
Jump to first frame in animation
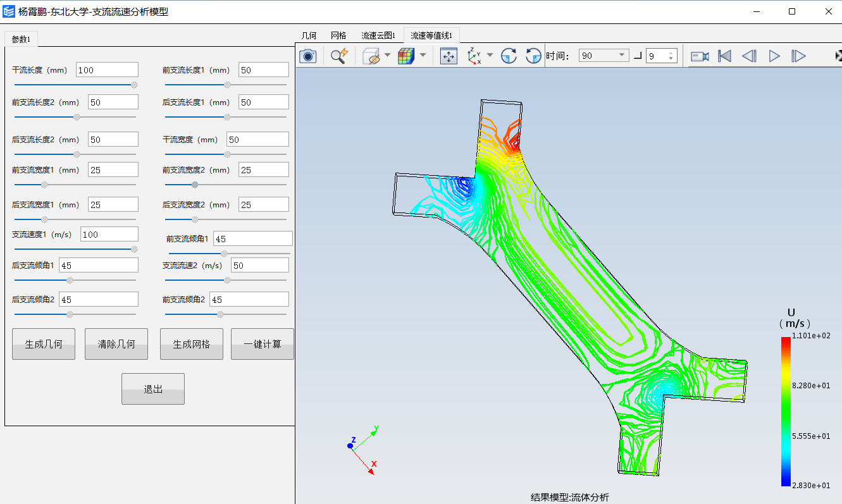point(725,56)
